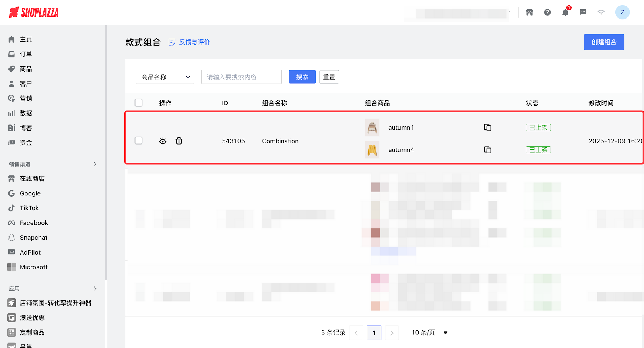Click the storefront icon in top bar

[x=529, y=12]
